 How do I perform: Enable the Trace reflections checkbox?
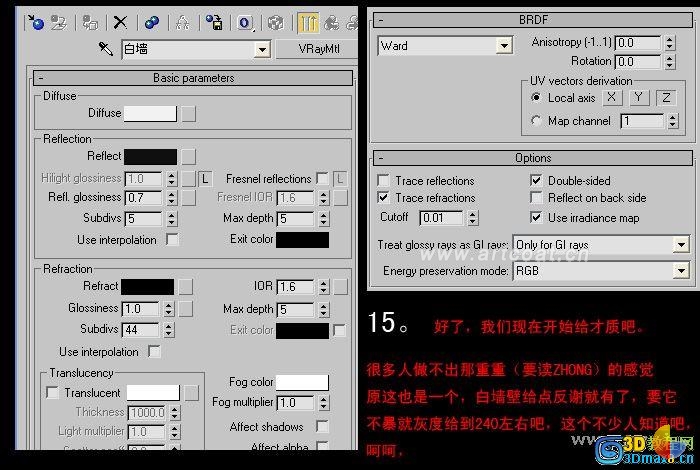383,180
